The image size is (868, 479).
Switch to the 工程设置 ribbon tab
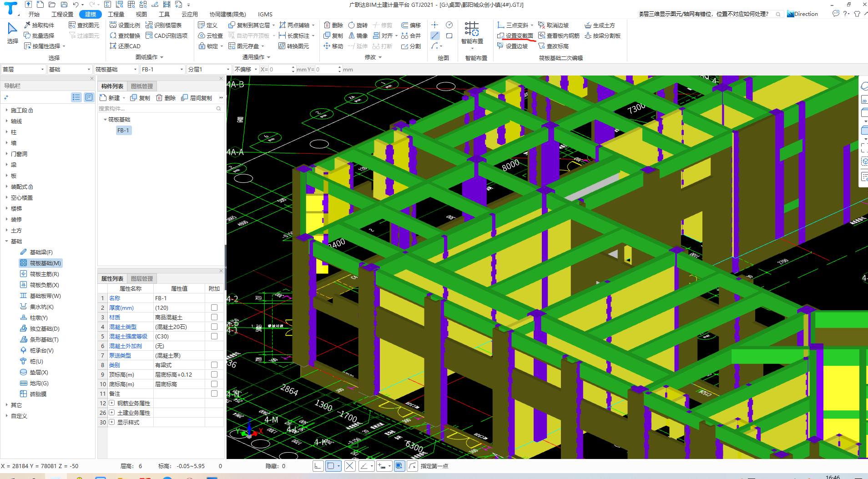click(62, 14)
